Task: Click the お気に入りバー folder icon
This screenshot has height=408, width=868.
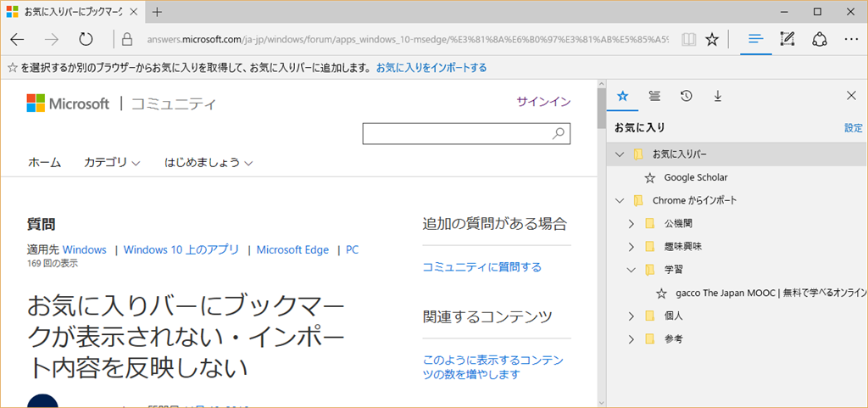Action: pos(638,154)
